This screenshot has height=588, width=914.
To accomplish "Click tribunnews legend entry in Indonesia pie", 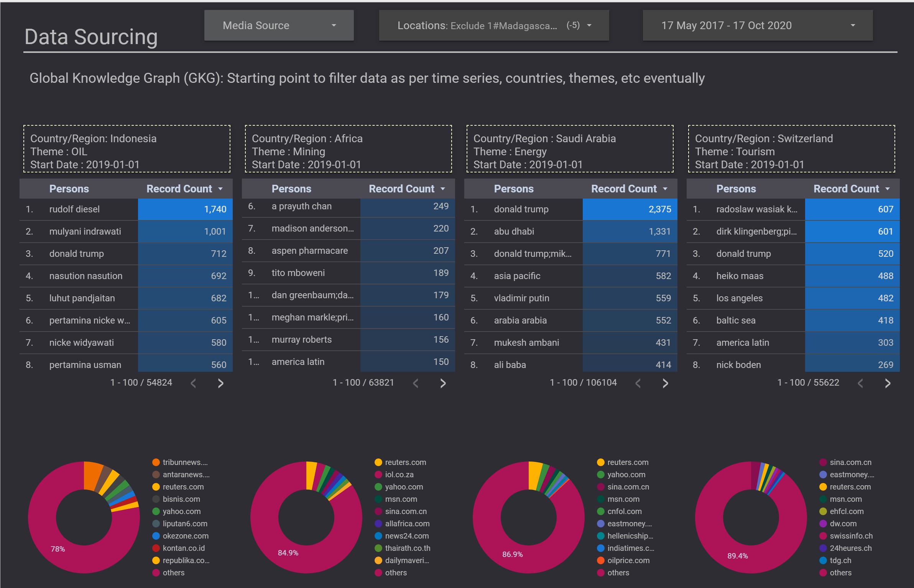I will (x=185, y=462).
